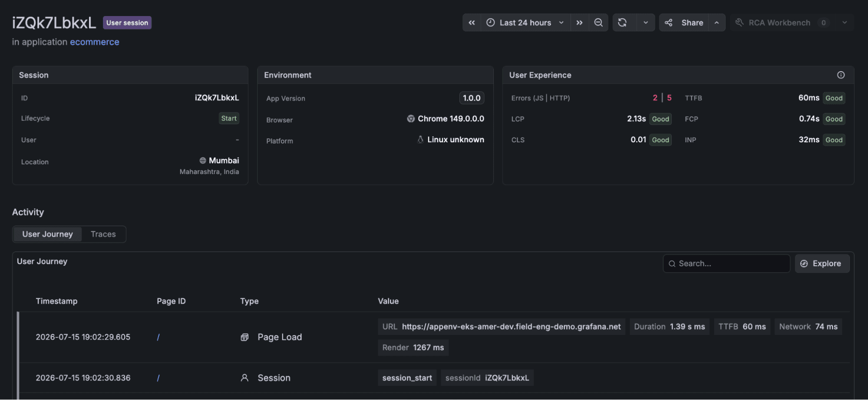Zoom out the time range

point(598,23)
